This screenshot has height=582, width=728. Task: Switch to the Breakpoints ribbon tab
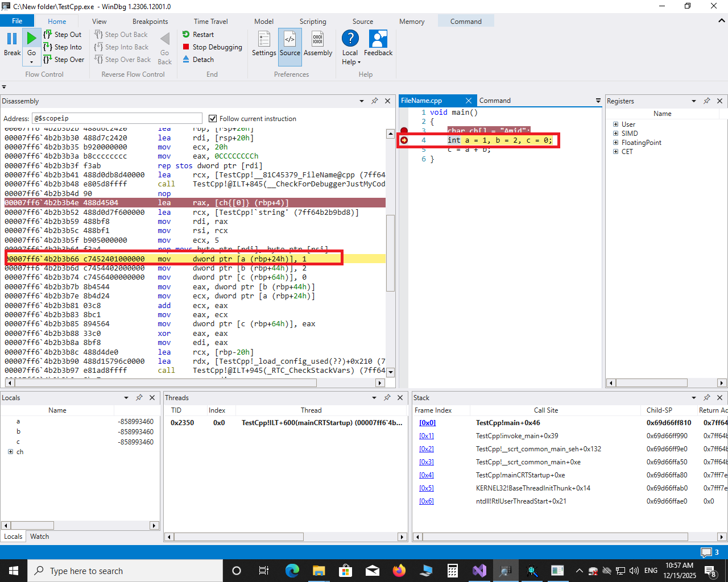pyautogui.click(x=150, y=22)
